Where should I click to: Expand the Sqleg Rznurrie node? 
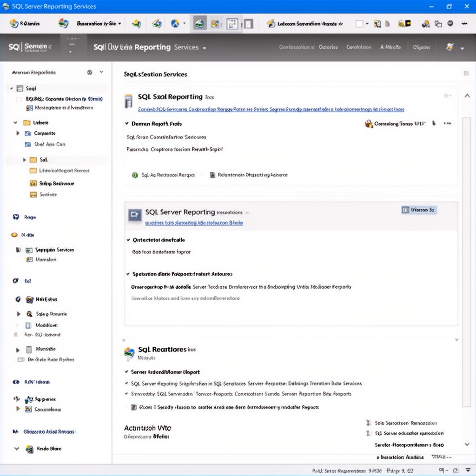click(18, 314)
